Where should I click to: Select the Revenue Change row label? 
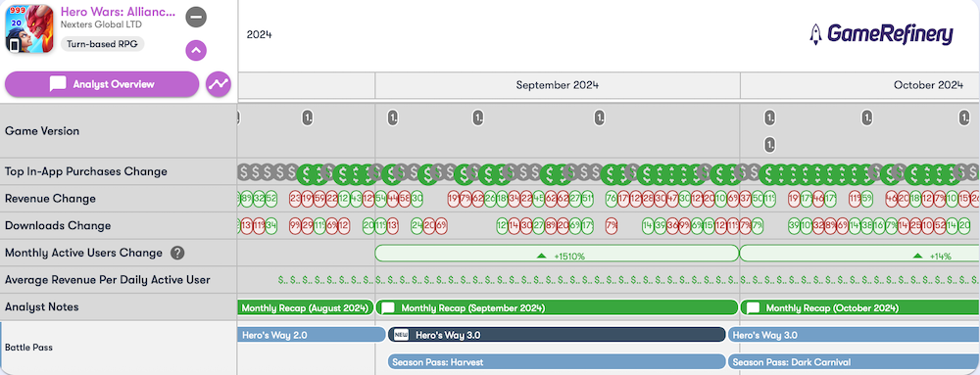(x=51, y=199)
